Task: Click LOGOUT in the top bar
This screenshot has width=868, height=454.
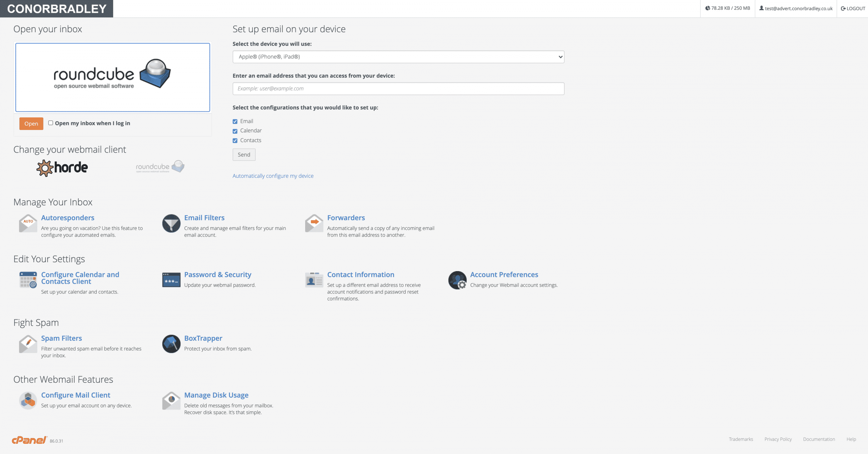Action: point(853,8)
